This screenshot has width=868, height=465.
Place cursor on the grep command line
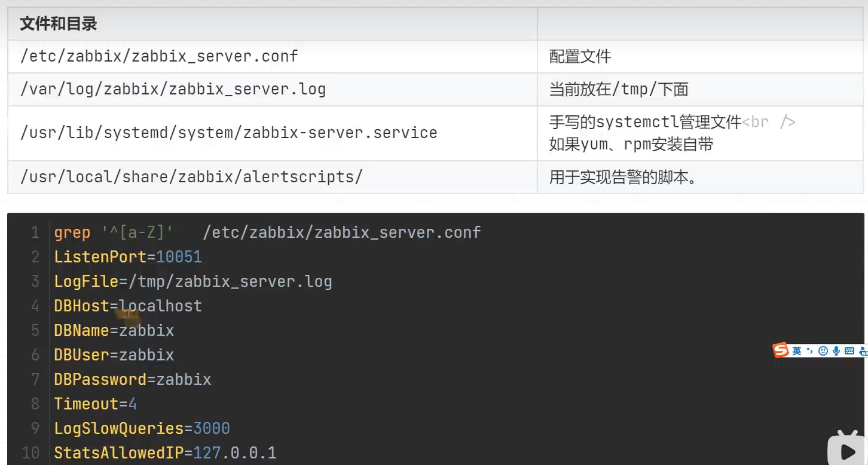pos(267,232)
